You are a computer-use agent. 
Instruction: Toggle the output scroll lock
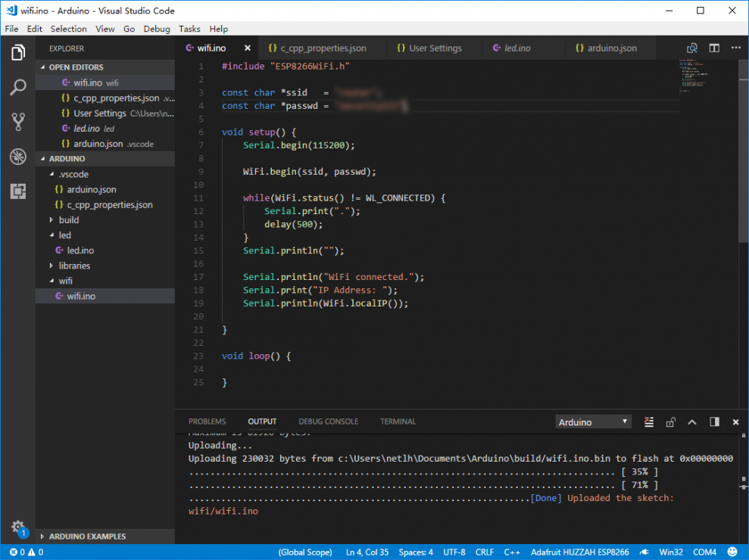point(670,422)
